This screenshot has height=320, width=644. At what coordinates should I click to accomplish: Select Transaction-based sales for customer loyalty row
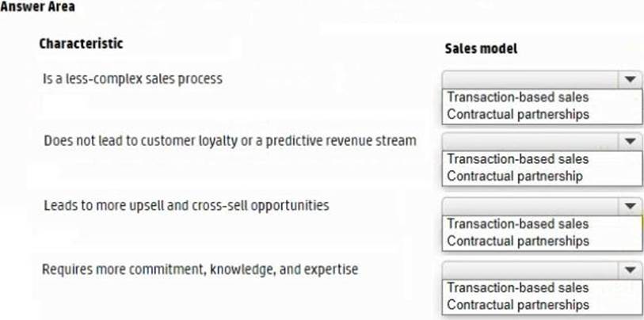(x=517, y=159)
